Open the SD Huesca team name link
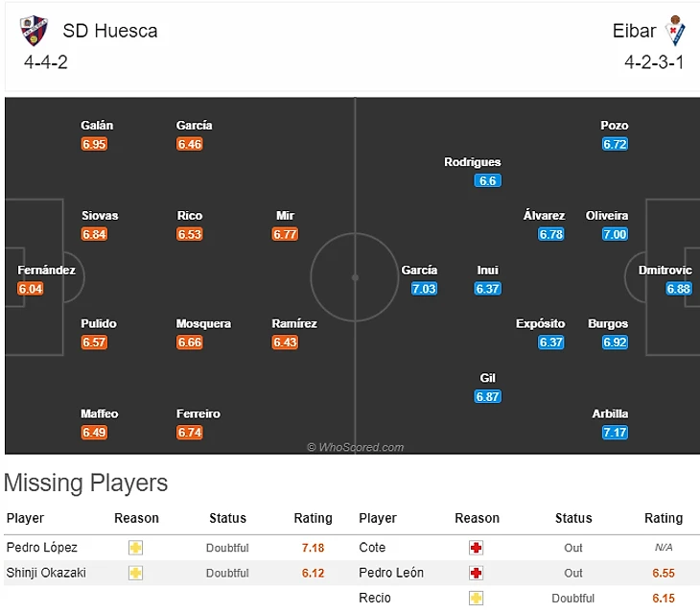This screenshot has height=613, width=700. tap(110, 31)
